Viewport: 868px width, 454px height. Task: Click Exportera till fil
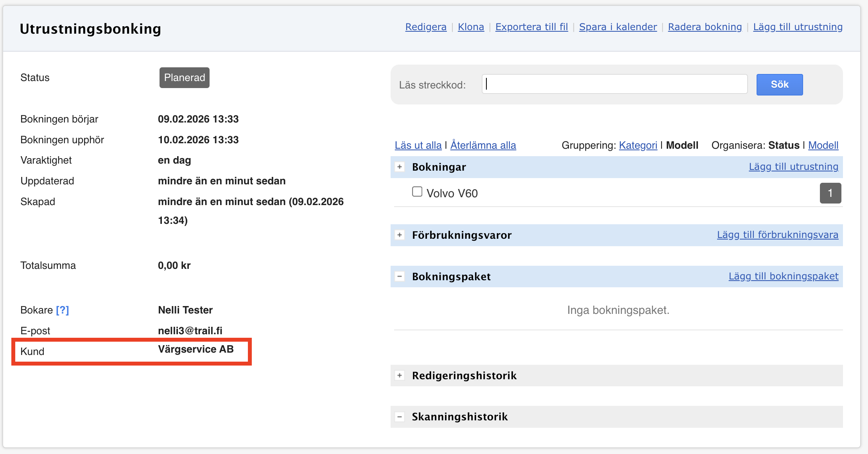pyautogui.click(x=531, y=27)
